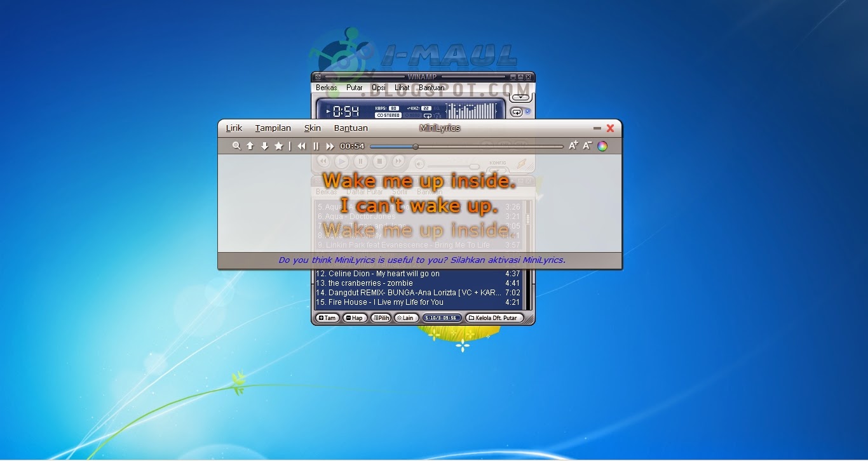
Task: Increase lyrics font size with A+ icon
Action: (573, 145)
